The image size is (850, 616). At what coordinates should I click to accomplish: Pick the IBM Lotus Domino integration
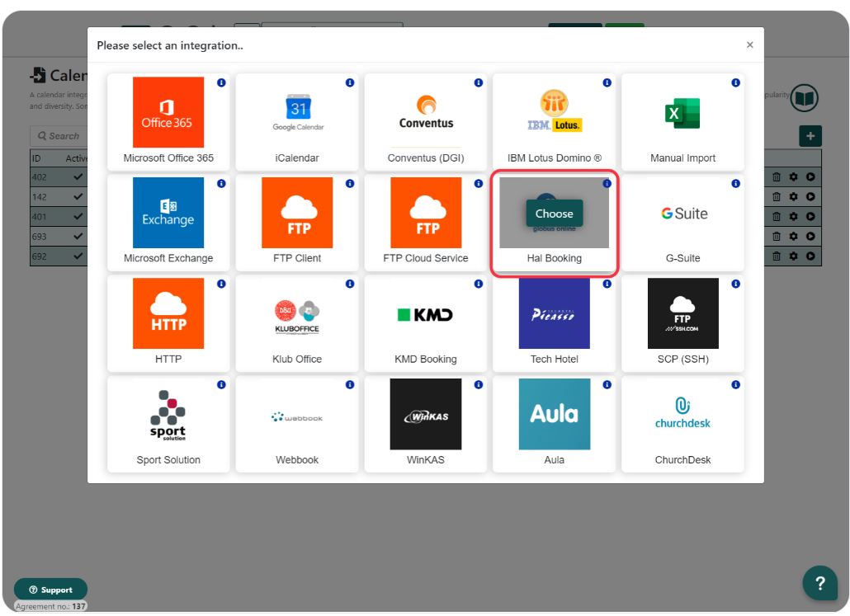coord(554,122)
